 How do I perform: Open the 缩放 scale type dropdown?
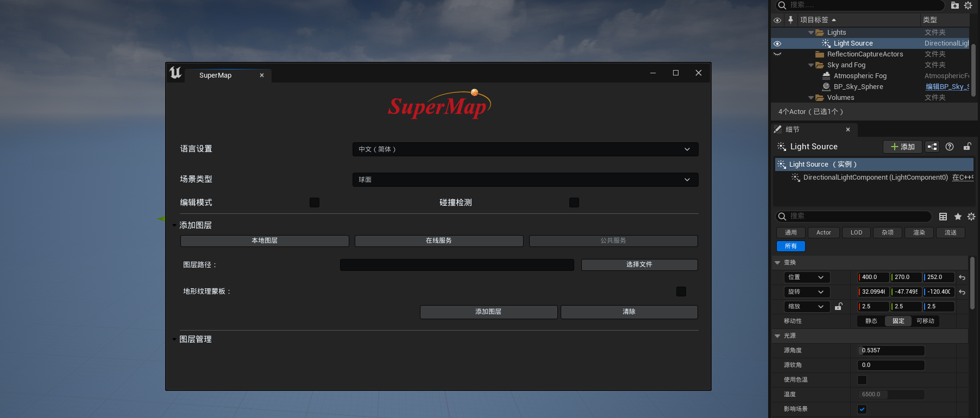click(807, 307)
